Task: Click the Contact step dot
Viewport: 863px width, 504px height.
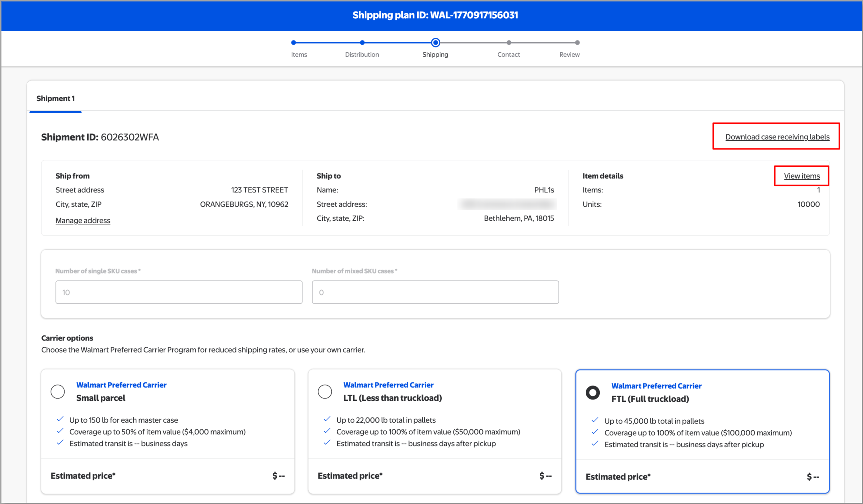Action: tap(509, 43)
